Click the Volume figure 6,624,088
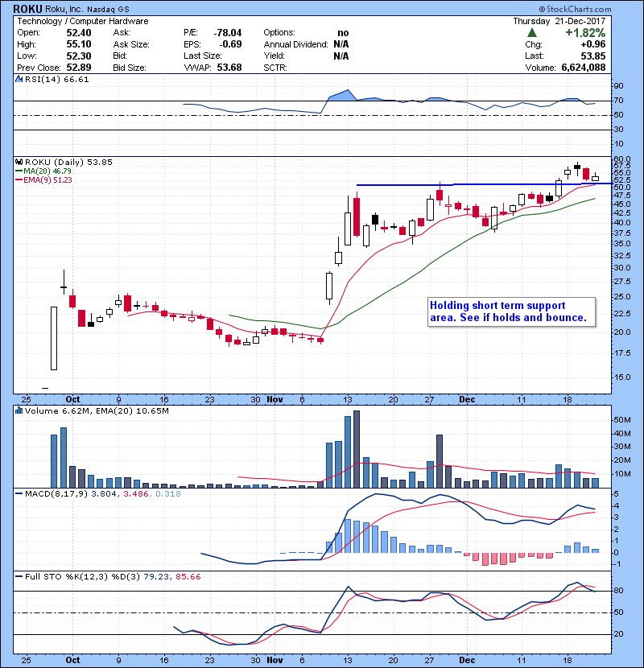 tap(584, 68)
